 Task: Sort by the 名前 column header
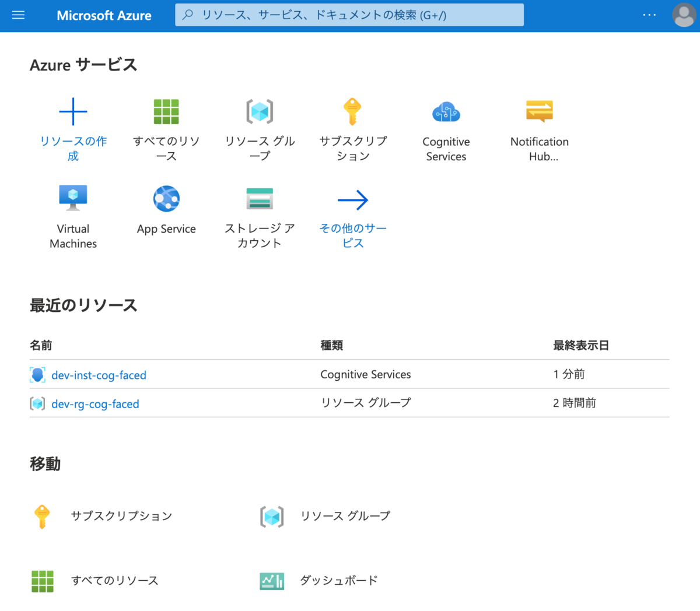tap(41, 345)
